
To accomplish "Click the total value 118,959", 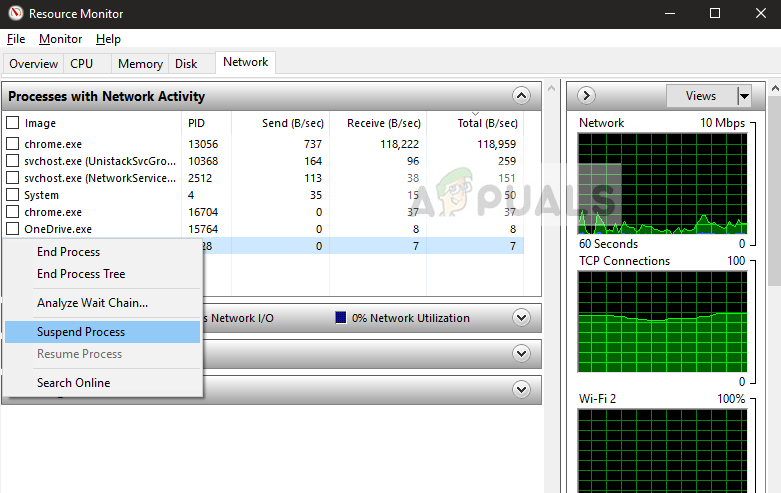I will pos(496,144).
